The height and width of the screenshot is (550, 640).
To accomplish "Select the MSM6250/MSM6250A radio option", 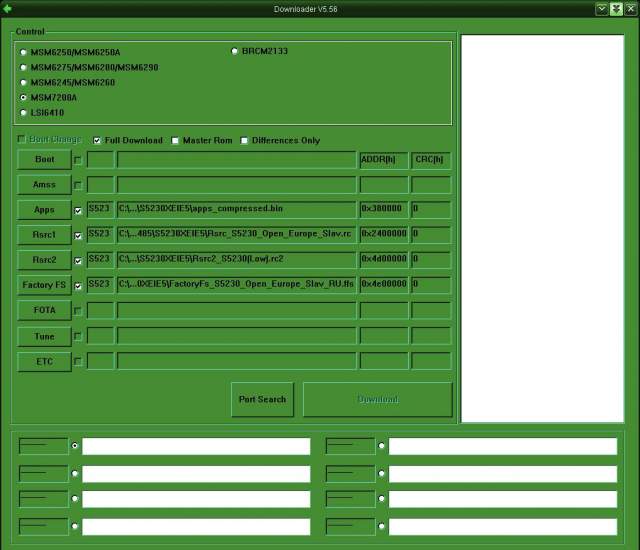I will pos(24,52).
